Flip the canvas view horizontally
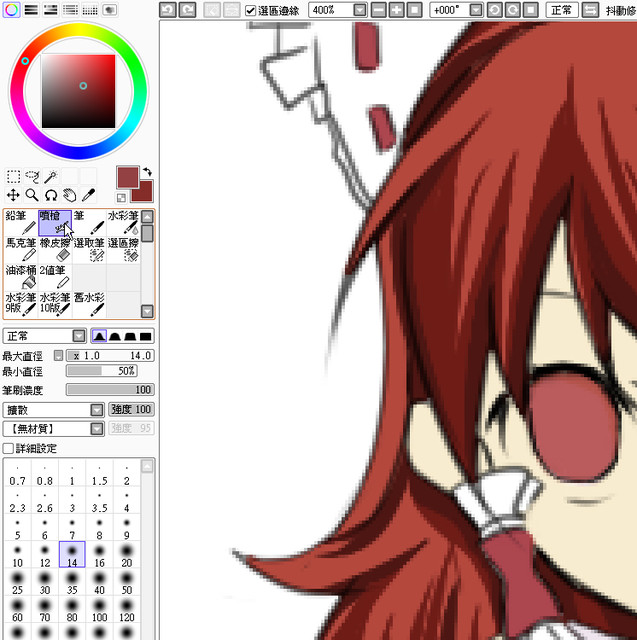 tap(590, 10)
